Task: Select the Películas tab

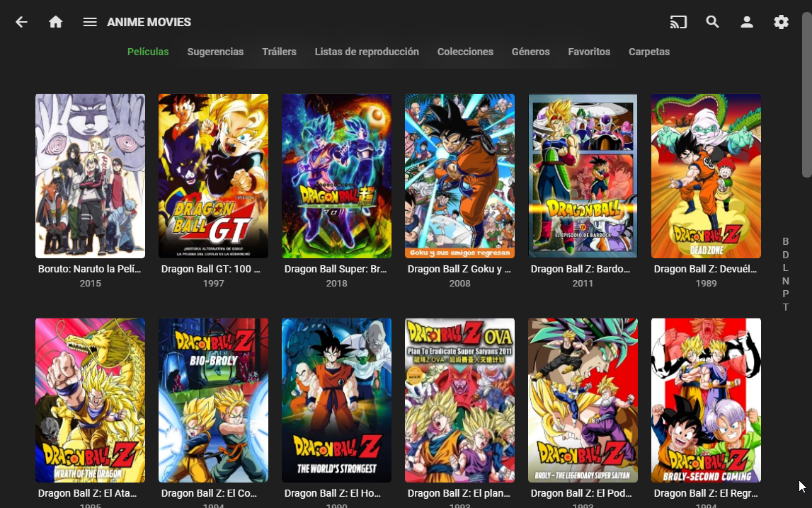Action: [x=148, y=52]
